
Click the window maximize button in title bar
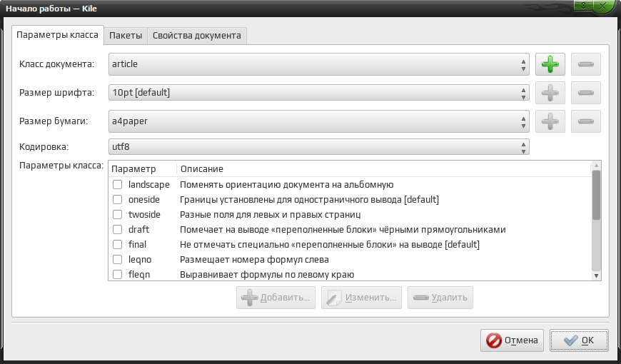point(583,6)
